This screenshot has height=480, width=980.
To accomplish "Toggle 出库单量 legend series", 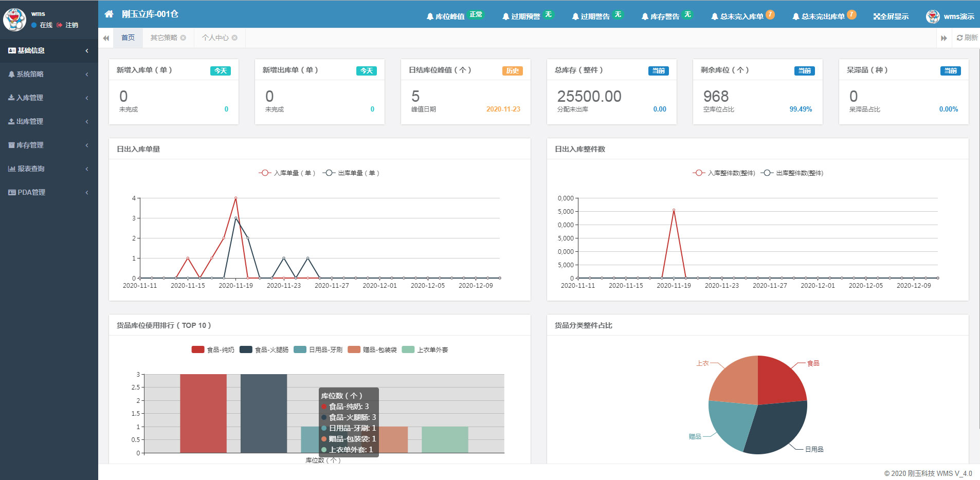I will (x=351, y=173).
